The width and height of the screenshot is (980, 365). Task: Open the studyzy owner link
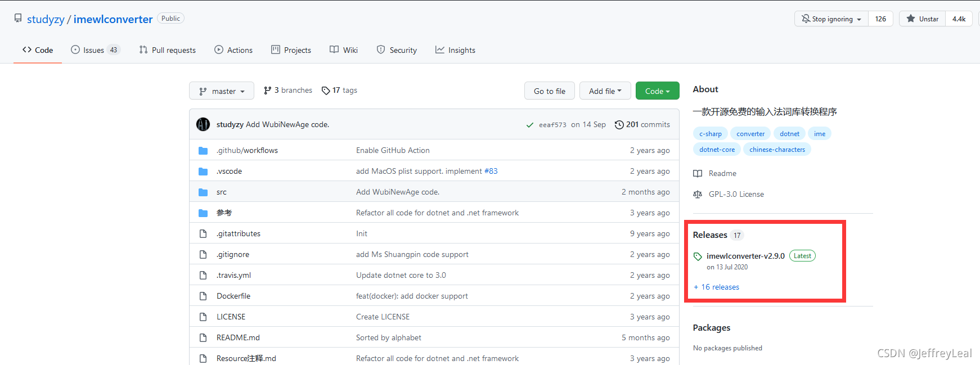pyautogui.click(x=46, y=19)
